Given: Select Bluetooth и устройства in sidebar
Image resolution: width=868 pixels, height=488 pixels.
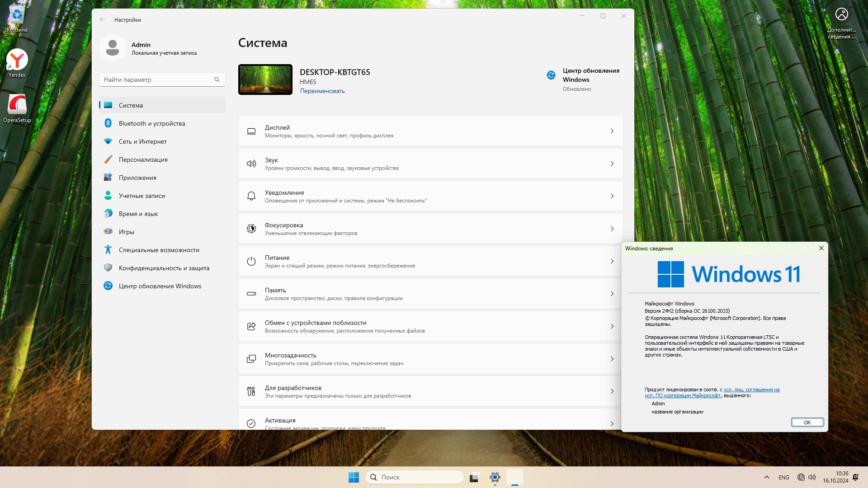Looking at the screenshot, I should tap(151, 123).
